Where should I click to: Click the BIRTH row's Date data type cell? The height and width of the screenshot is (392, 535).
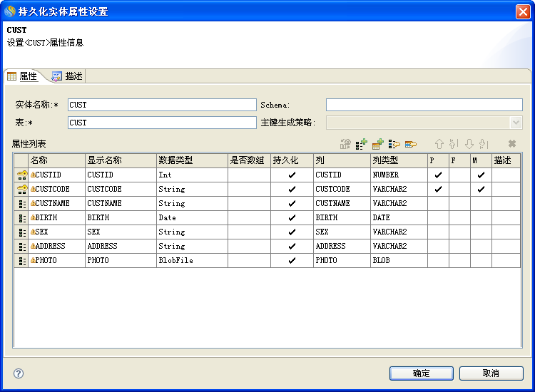point(191,218)
